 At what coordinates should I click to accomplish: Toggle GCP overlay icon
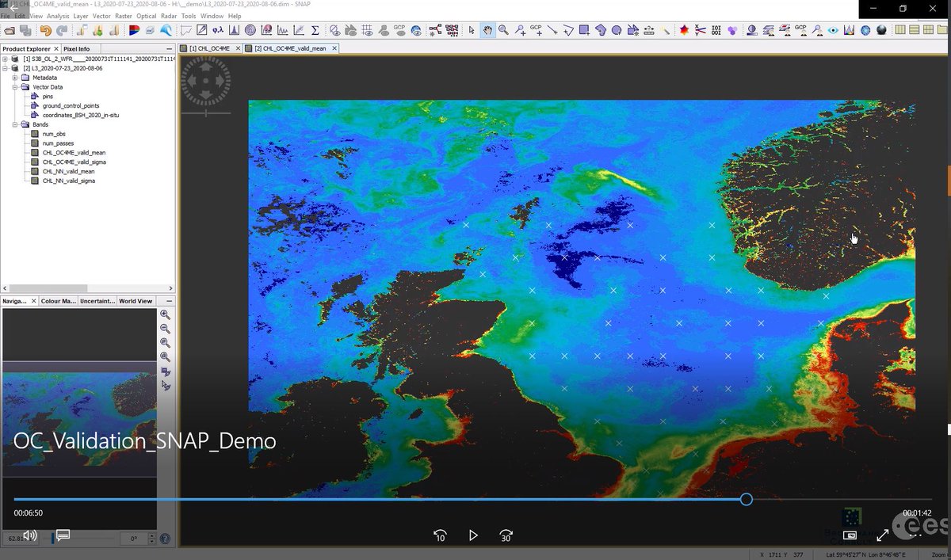pyautogui.click(x=399, y=30)
